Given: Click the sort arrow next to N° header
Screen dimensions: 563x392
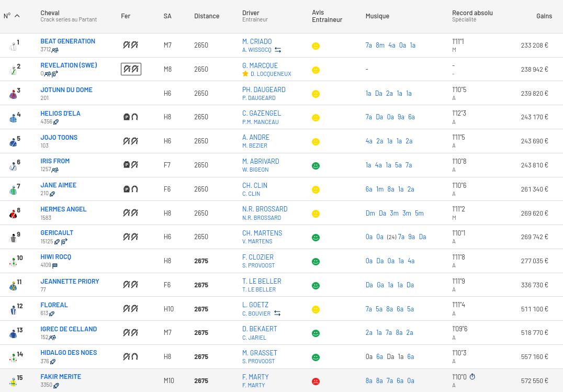Looking at the screenshot, I should tap(17, 16).
